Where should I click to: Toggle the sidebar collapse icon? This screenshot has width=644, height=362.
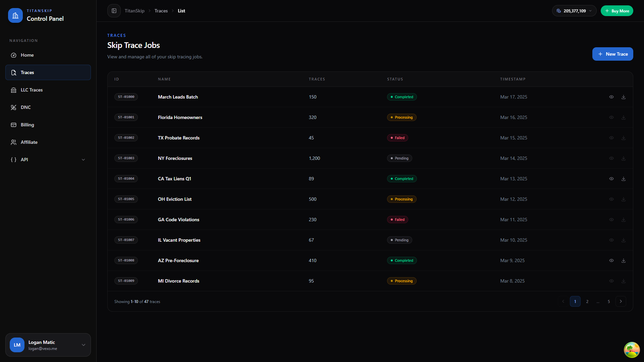tap(114, 11)
